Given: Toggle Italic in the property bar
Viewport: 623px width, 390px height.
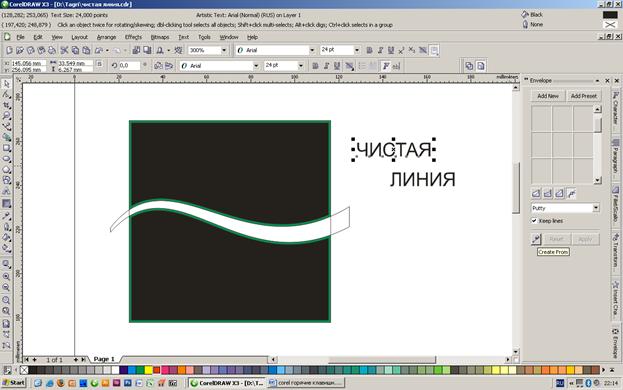Looking at the screenshot, I should tap(326, 66).
